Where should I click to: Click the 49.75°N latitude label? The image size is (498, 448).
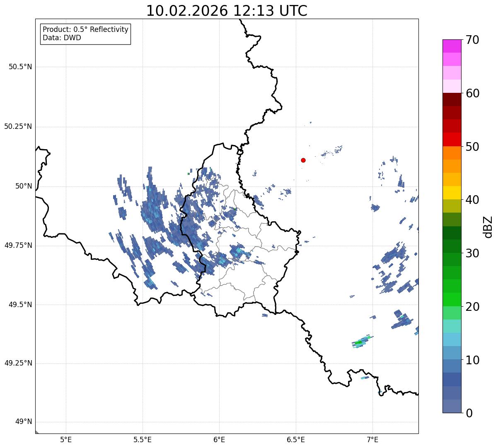pos(18,245)
